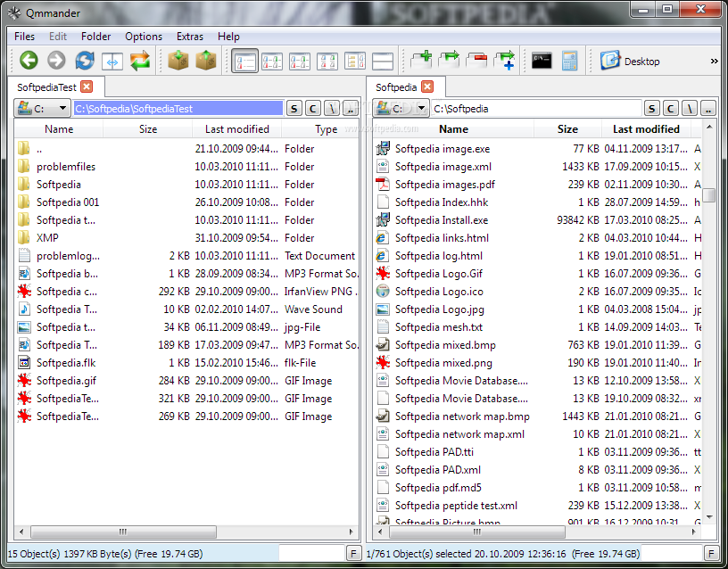This screenshot has width=728, height=569.
Task: Select the problemfiles folder
Action: pos(66,167)
